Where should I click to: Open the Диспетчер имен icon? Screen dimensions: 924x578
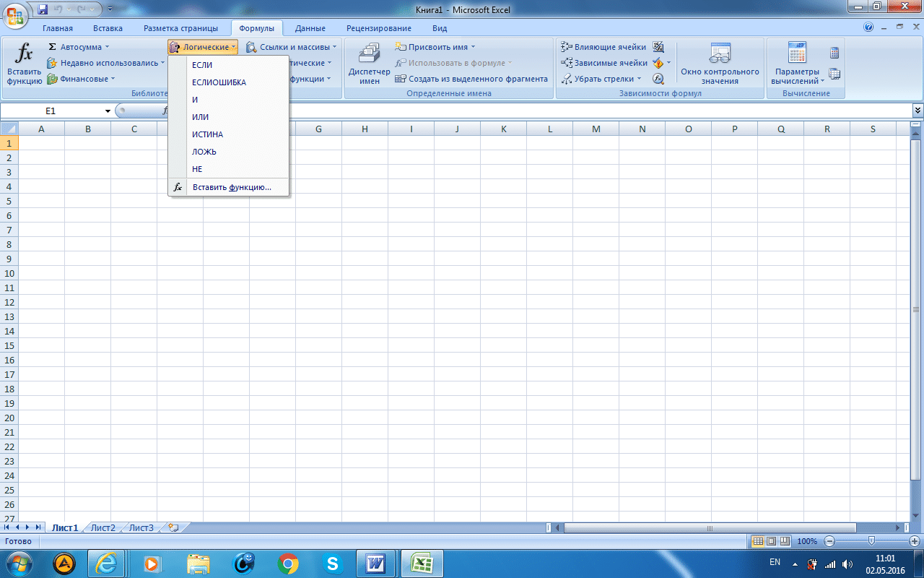click(369, 53)
